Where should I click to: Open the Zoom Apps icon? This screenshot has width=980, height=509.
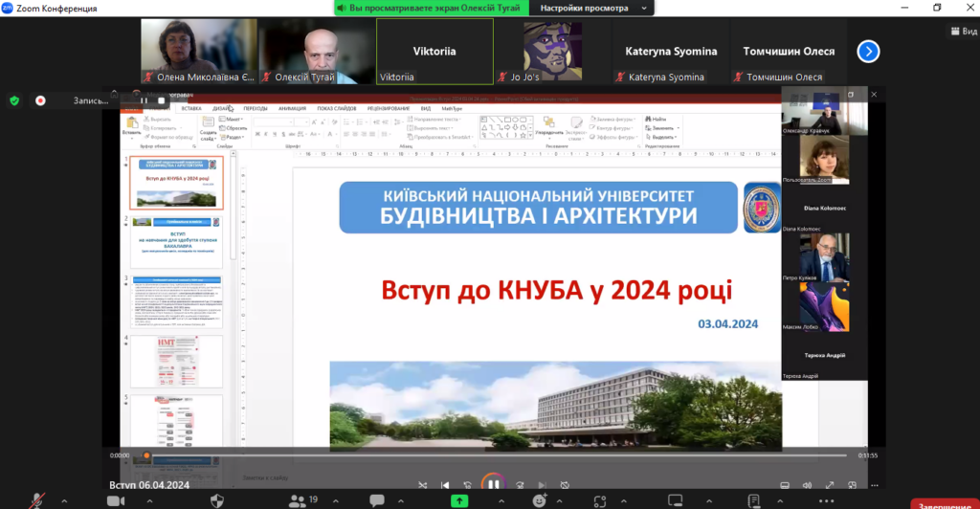tap(600, 501)
